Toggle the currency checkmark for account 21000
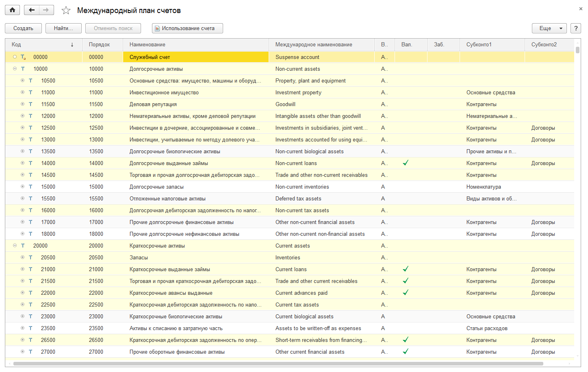This screenshot has height=372, width=588. pos(406,269)
